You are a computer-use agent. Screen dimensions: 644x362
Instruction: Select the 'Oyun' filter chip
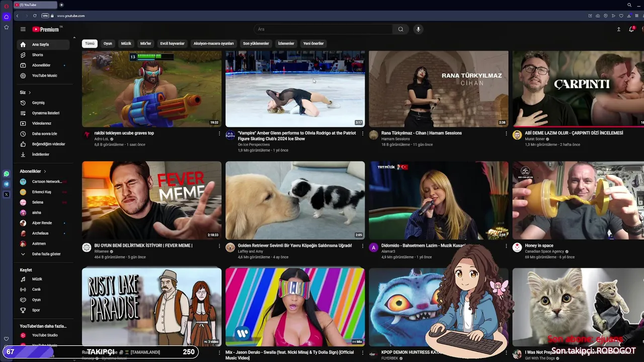[x=108, y=43]
